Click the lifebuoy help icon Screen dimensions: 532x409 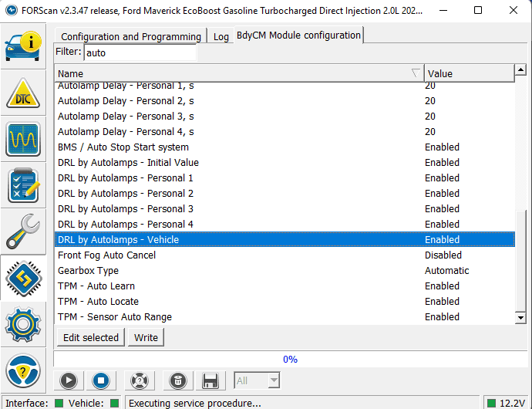(140, 380)
